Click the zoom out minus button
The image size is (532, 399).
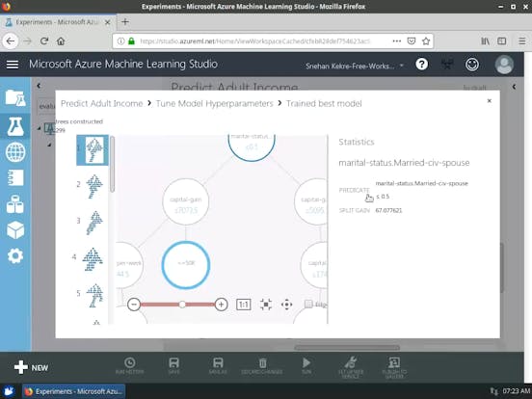tap(134, 305)
